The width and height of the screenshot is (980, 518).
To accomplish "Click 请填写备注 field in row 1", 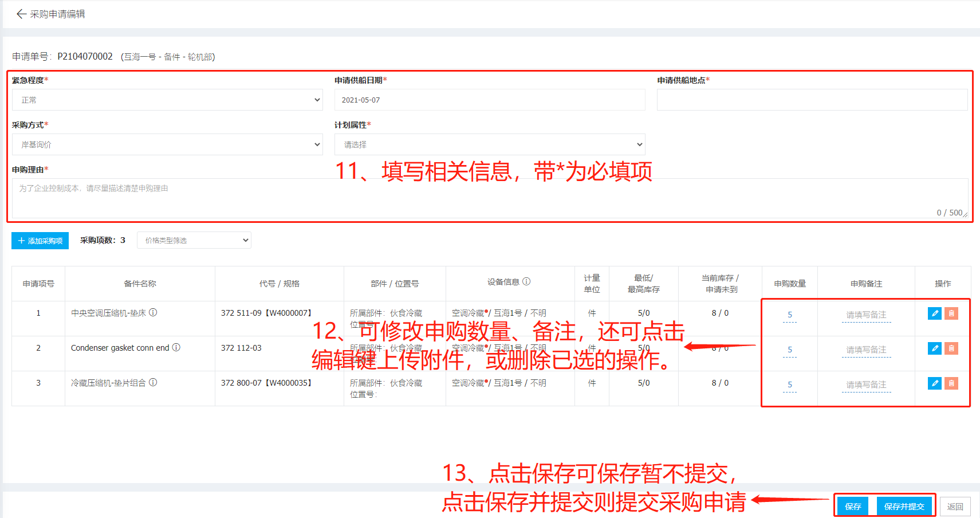I will [866, 315].
